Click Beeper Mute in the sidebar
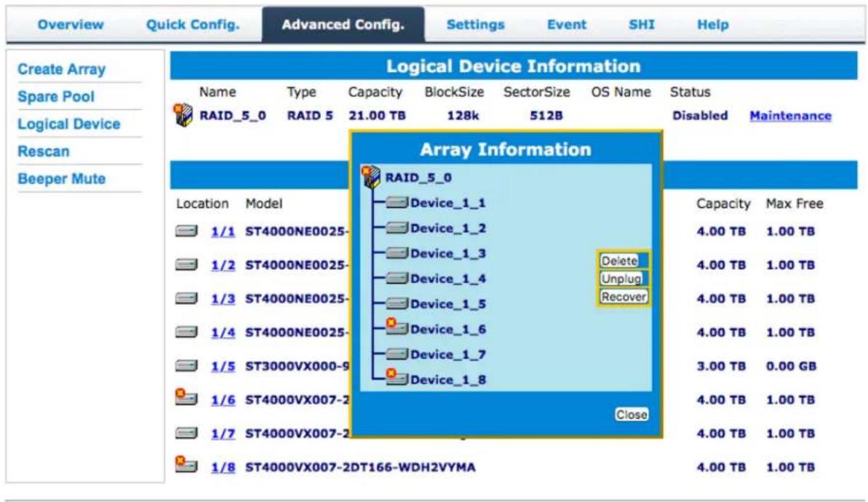This screenshot has width=868, height=502. (x=61, y=179)
